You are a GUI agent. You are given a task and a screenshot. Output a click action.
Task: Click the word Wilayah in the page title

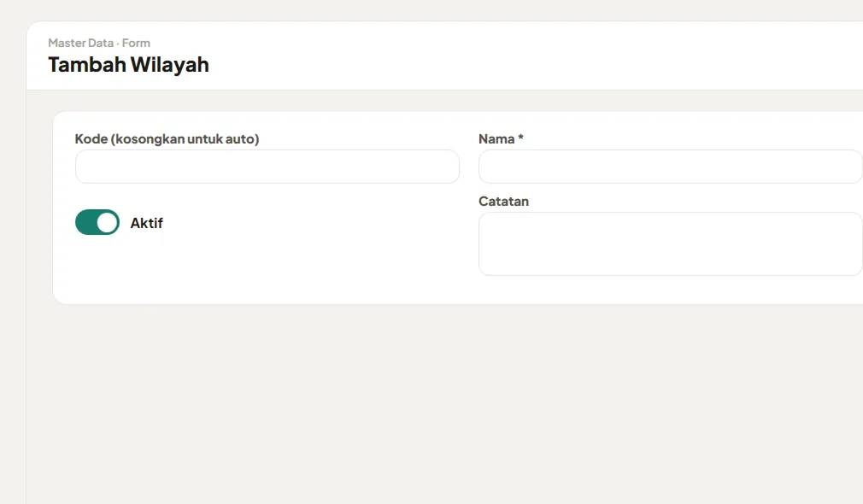tap(169, 64)
